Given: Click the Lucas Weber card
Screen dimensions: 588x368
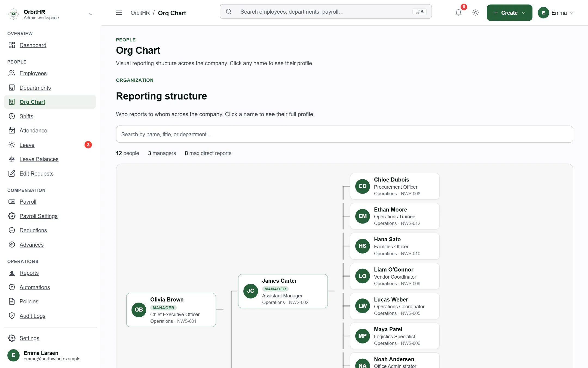Looking at the screenshot, I should 395,306.
